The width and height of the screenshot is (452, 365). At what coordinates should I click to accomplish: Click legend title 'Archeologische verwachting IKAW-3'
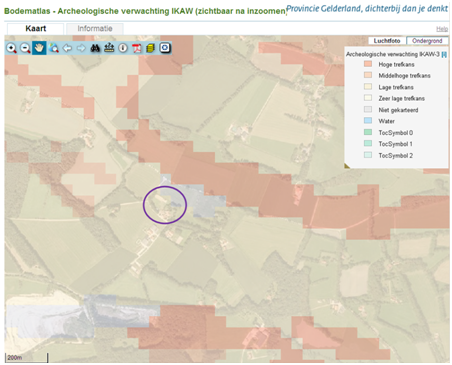pos(393,54)
